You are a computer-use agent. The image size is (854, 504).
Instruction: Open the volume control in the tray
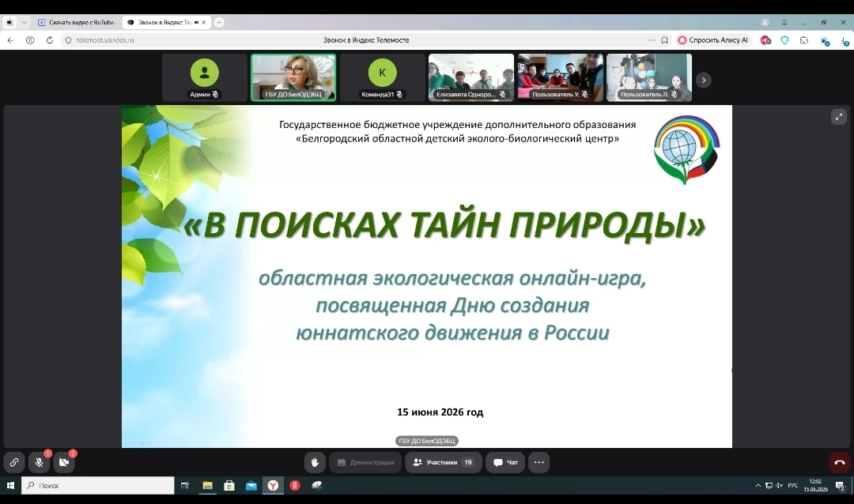(x=780, y=485)
